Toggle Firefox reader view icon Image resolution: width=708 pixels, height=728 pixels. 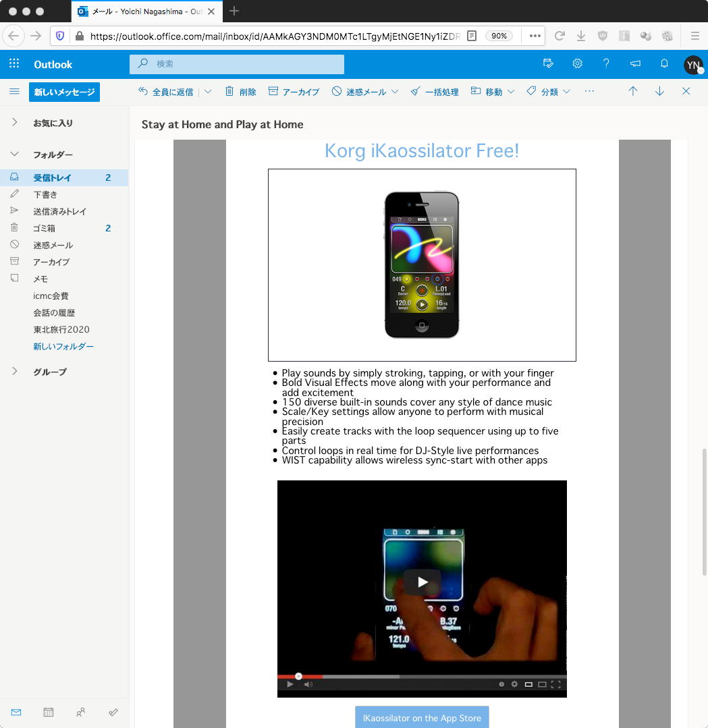[472, 36]
